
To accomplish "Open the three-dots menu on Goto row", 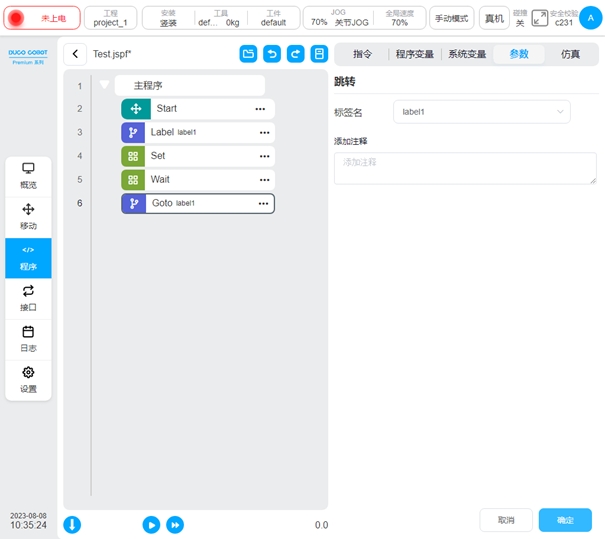I will [264, 203].
